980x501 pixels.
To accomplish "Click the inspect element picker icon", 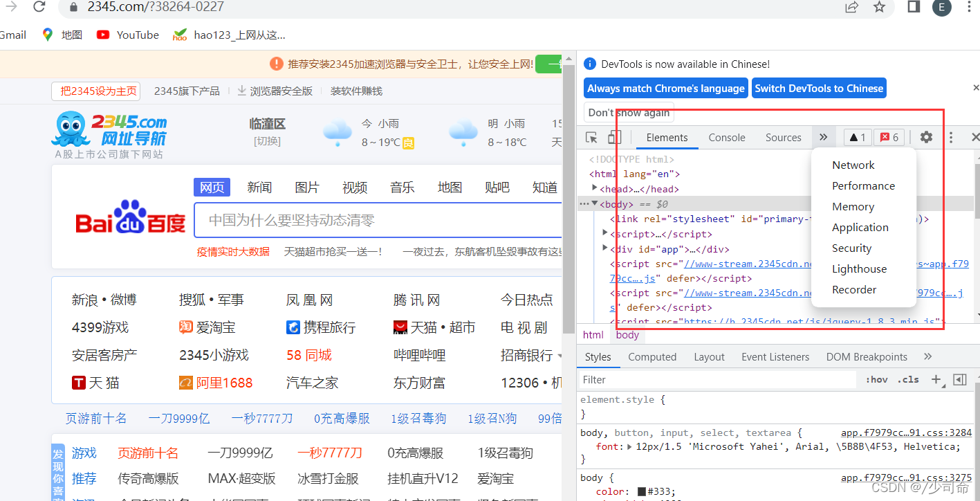I will click(x=591, y=137).
